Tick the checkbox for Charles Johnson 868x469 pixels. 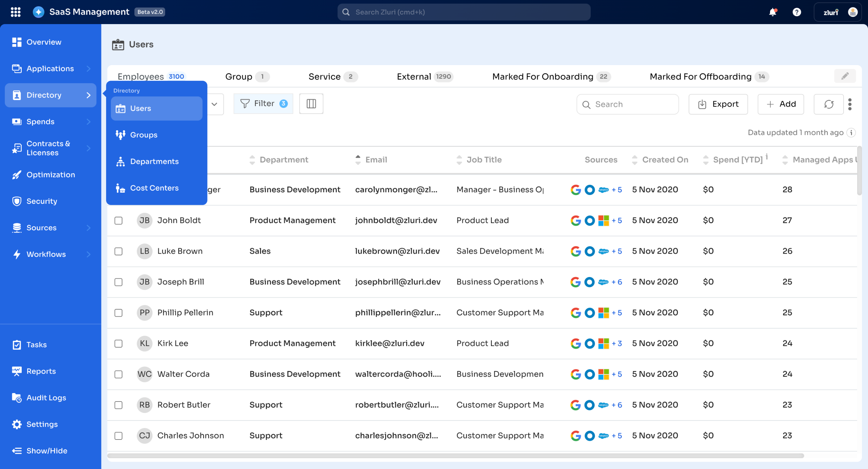118,436
